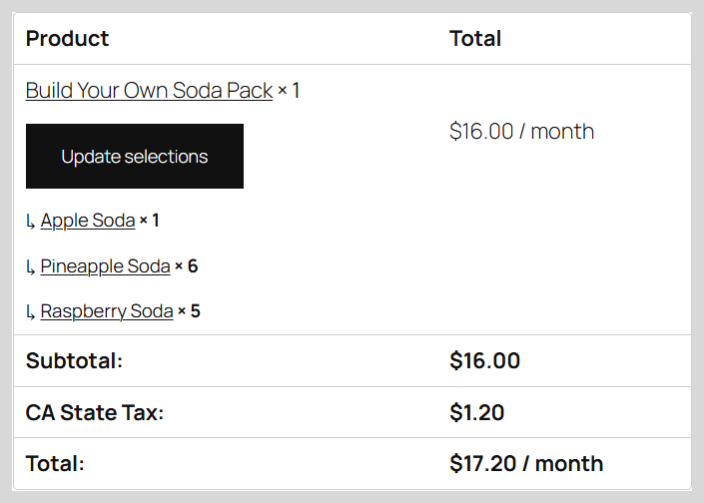Click the Subtotal label
Screen dimensions: 704x503
pyautogui.click(x=74, y=361)
